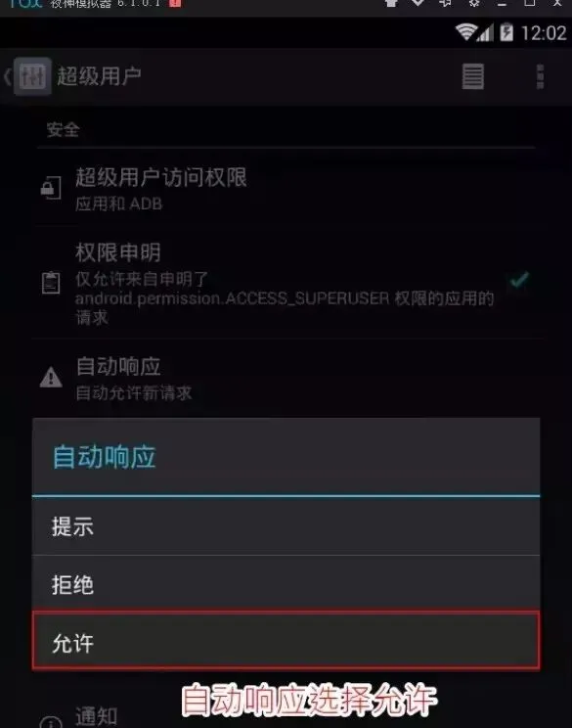Go back using the action bar chevron
This screenshot has width=572, height=728.
(8, 76)
